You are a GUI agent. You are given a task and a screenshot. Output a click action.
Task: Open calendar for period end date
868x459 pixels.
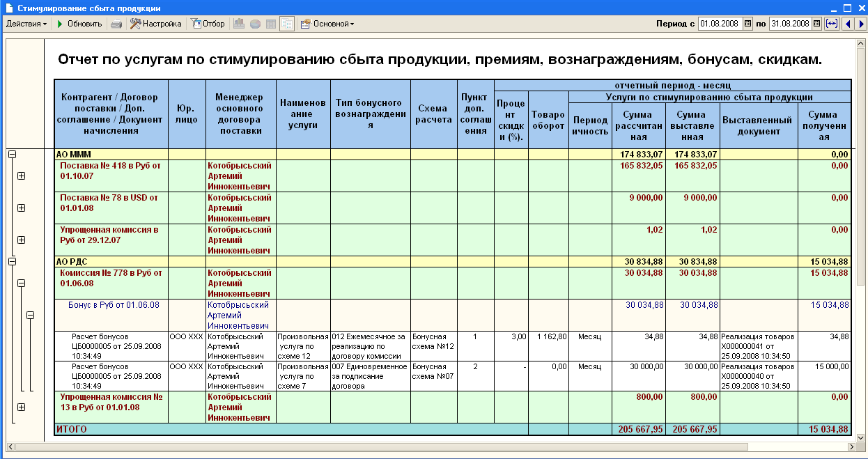click(x=818, y=24)
